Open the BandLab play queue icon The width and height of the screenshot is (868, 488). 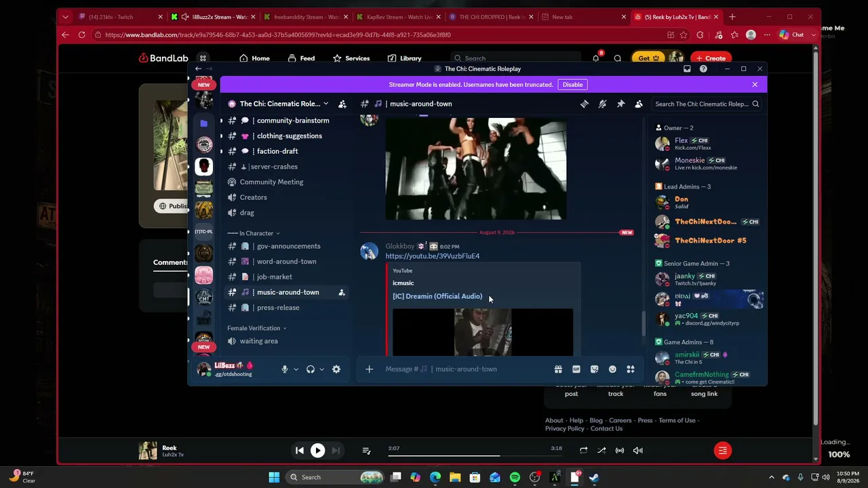pos(366,451)
